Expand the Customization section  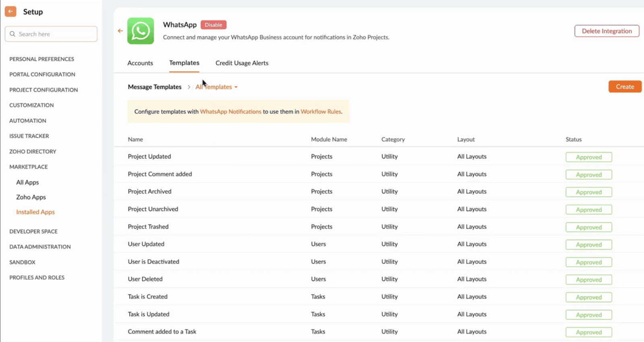[31, 105]
